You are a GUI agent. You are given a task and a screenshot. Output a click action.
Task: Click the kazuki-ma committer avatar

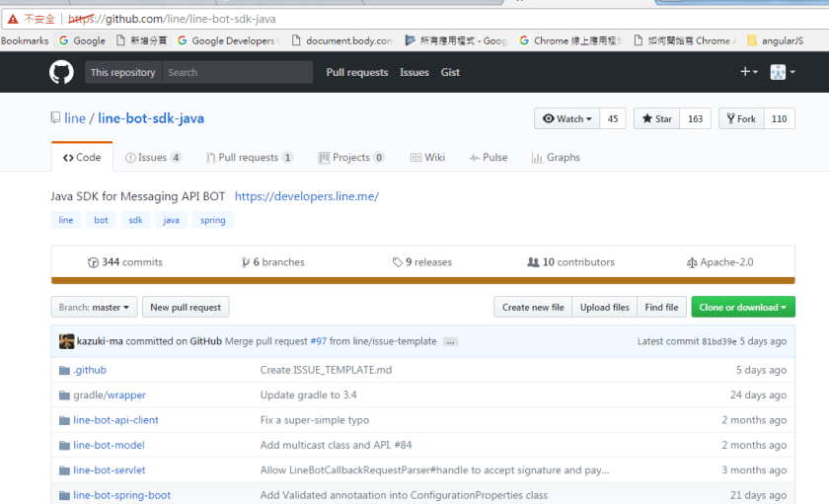coord(66,341)
